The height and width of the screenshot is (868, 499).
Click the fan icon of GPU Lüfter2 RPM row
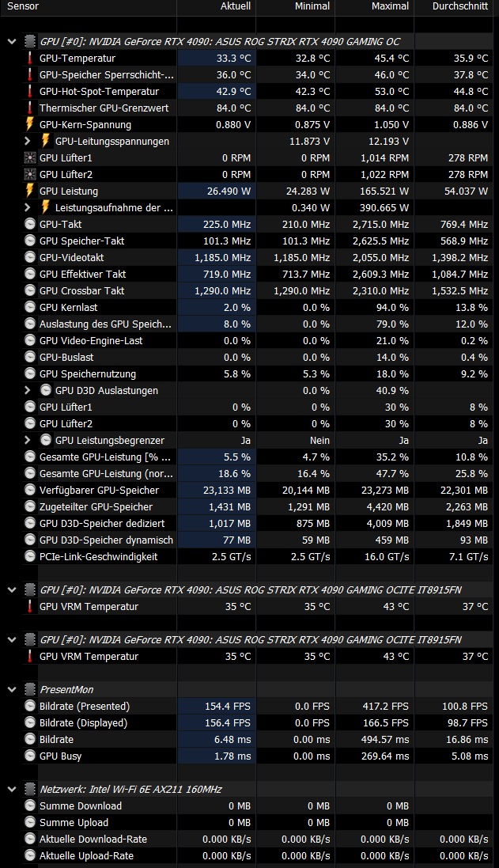30,174
